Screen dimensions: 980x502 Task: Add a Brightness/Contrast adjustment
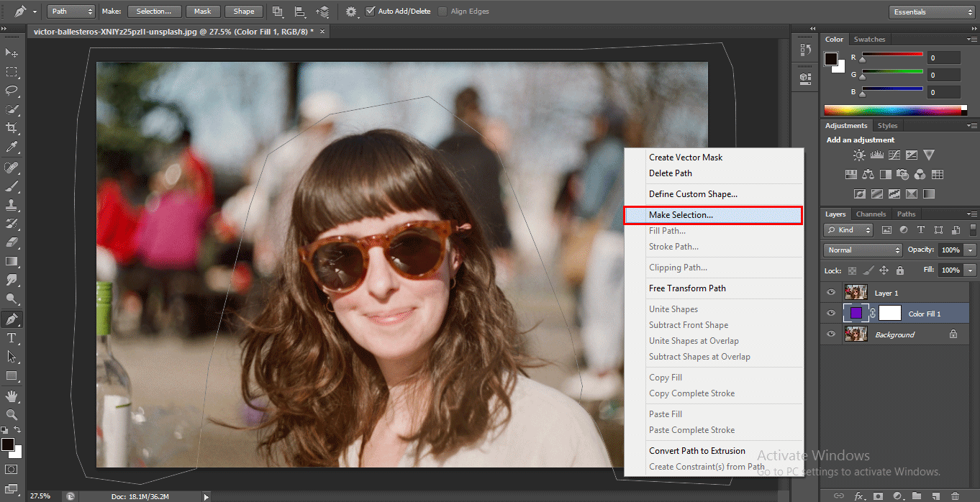pos(859,155)
